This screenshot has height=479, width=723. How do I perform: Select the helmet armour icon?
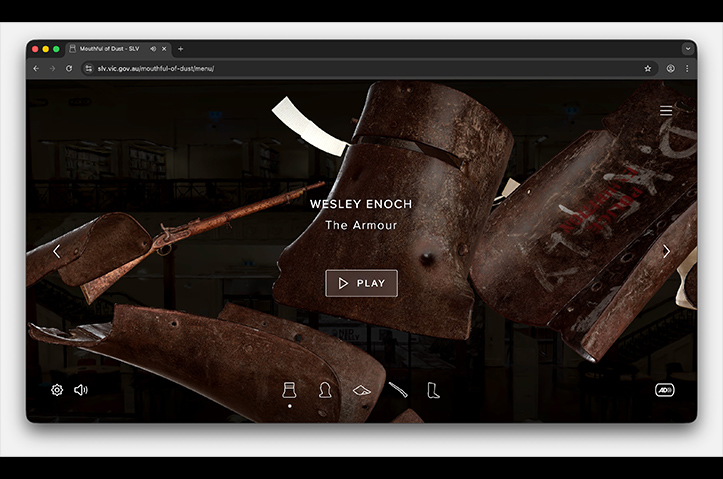(x=289, y=390)
